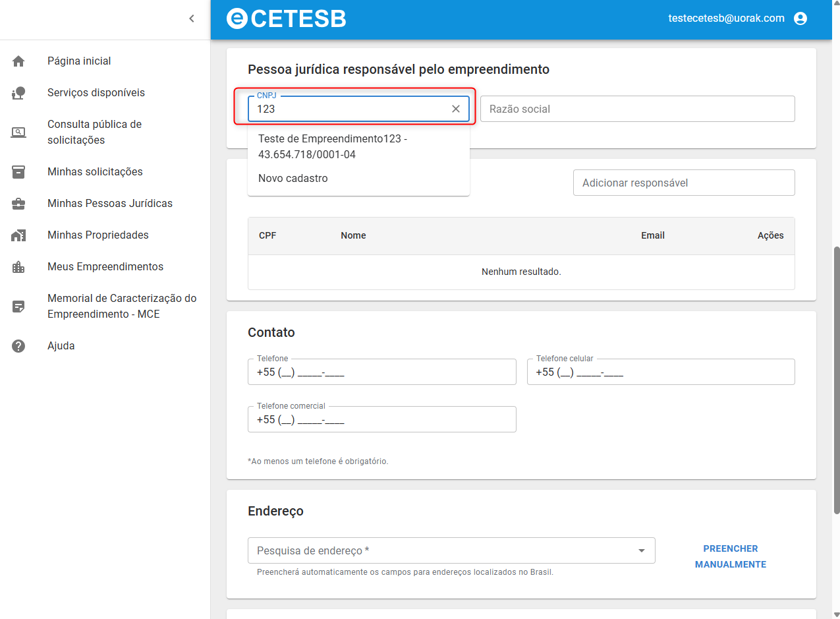Click the Consulta pública de solicitações laptop icon
This screenshot has width=840, height=619.
18,133
